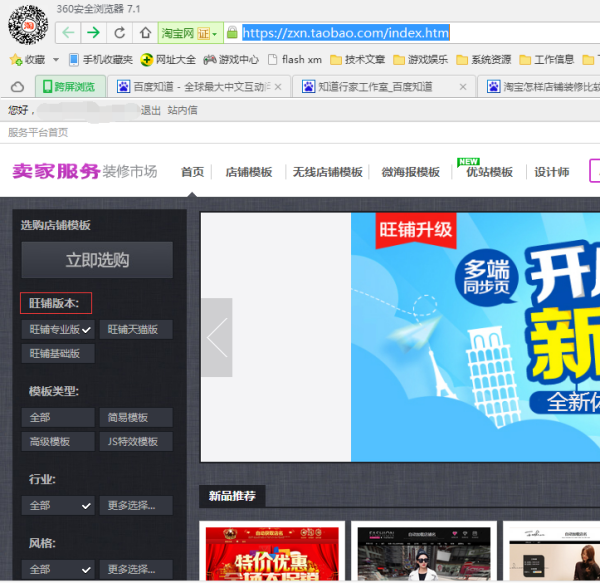600x583 pixels.
Task: Select 高级模板 template type
Action: tap(58, 442)
